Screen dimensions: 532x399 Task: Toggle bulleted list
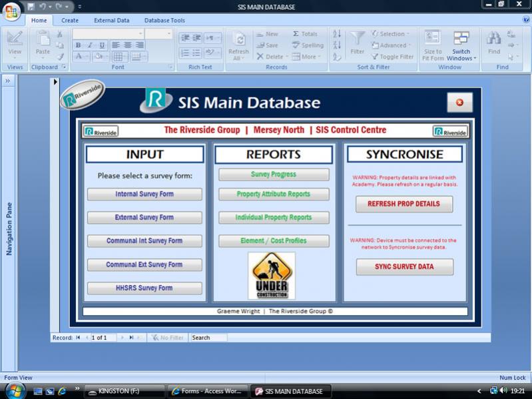pos(197,53)
